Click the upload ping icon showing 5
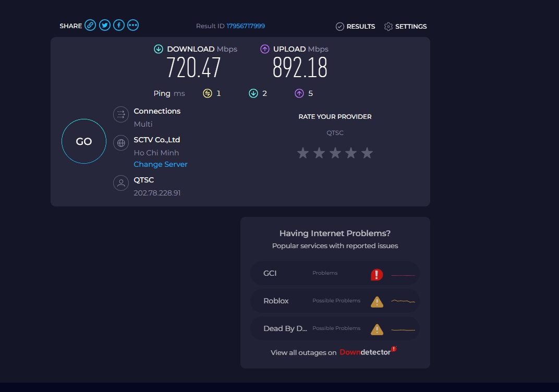 tap(299, 93)
